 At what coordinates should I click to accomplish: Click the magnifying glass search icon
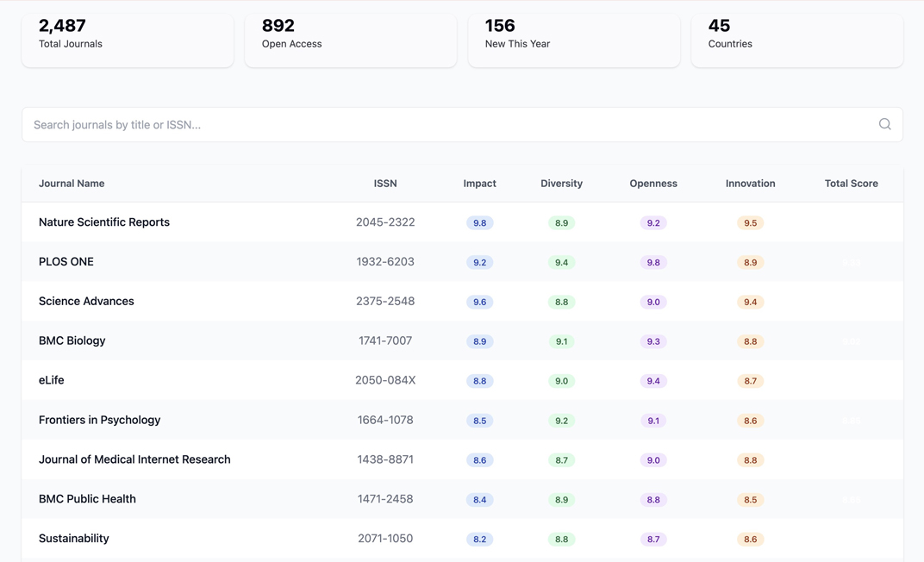(x=884, y=124)
